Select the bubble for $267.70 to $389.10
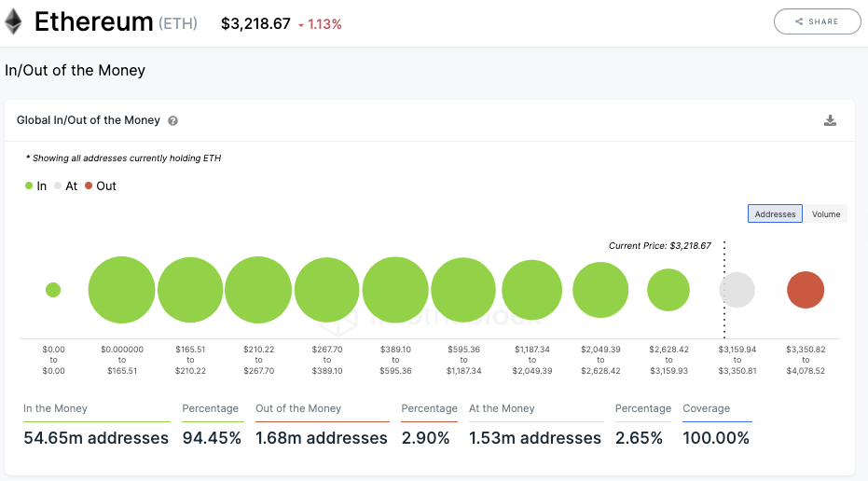Image resolution: width=868 pixels, height=481 pixels. point(326,290)
